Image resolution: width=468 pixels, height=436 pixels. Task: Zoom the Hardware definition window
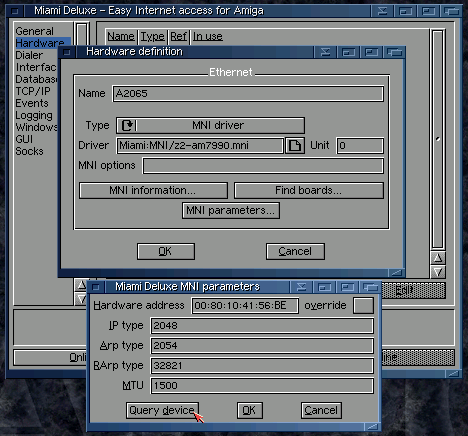point(371,52)
